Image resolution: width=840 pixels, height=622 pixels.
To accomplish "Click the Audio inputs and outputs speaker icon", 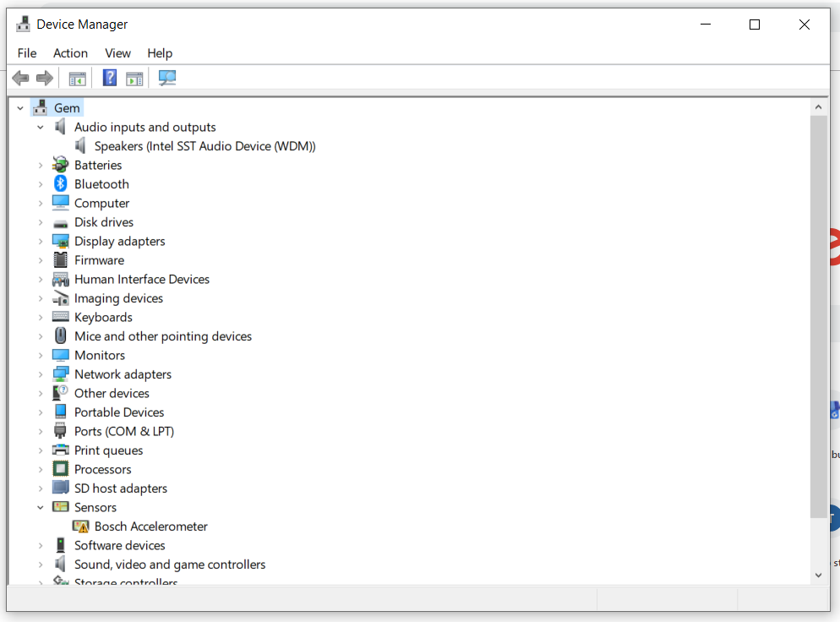I will [60, 127].
